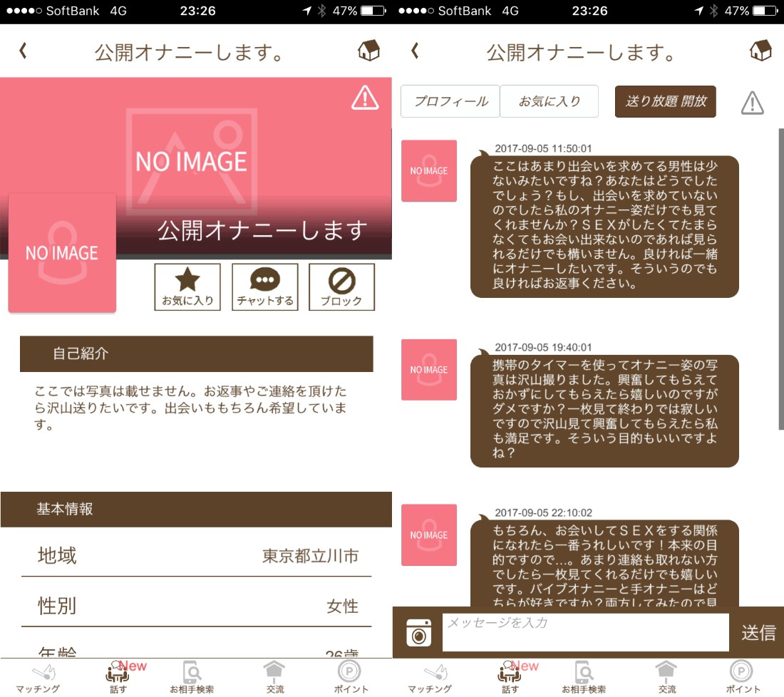
Task: Tap the chat message timestamped 2017-09-05 11:50:01
Action: pyautogui.click(x=604, y=226)
